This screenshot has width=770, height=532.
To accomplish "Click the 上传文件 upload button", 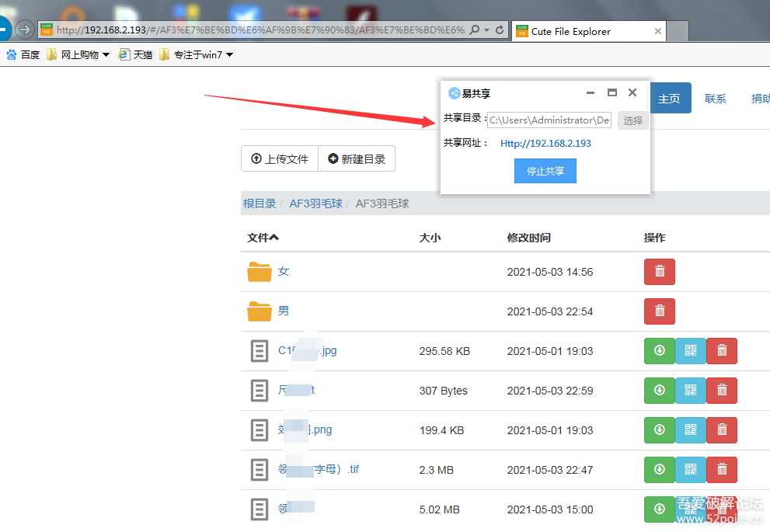I will (280, 159).
